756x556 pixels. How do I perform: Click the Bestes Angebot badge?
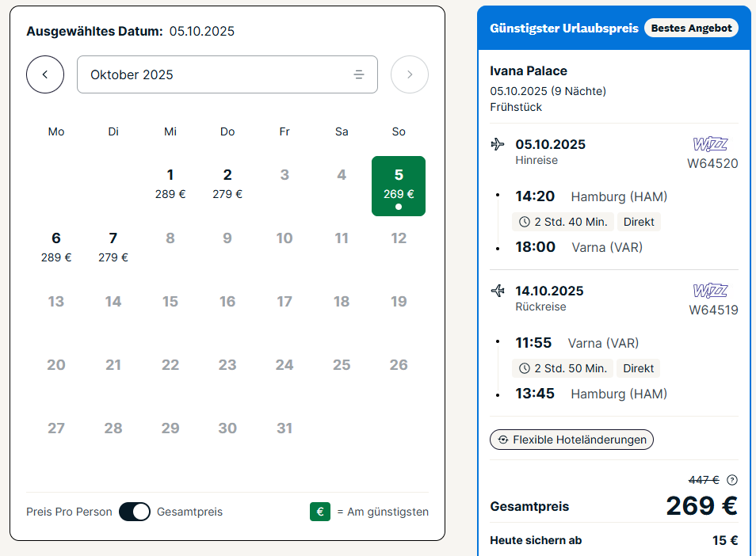(x=691, y=28)
